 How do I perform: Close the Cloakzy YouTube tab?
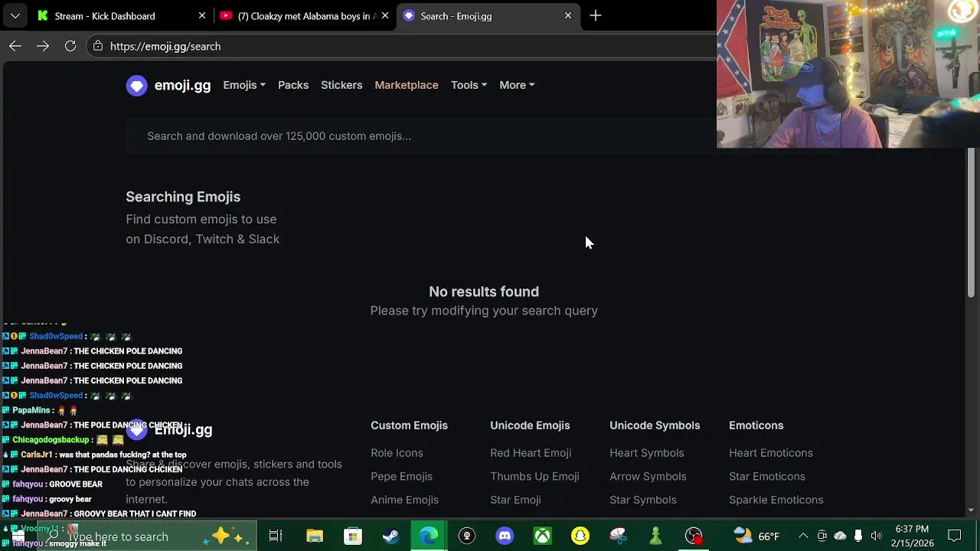tap(385, 15)
